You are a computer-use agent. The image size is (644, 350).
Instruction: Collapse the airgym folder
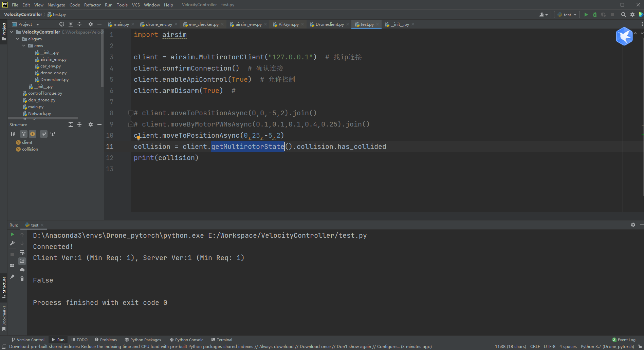(x=18, y=39)
